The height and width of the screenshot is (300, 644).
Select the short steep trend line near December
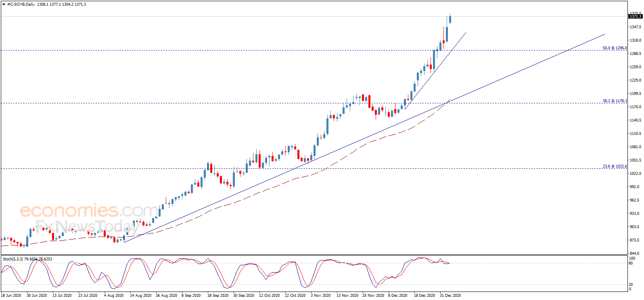435,71
